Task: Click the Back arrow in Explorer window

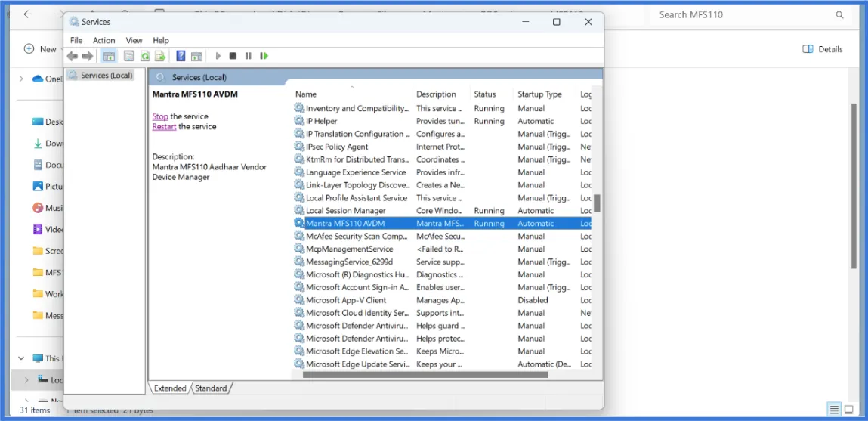Action: click(x=28, y=14)
